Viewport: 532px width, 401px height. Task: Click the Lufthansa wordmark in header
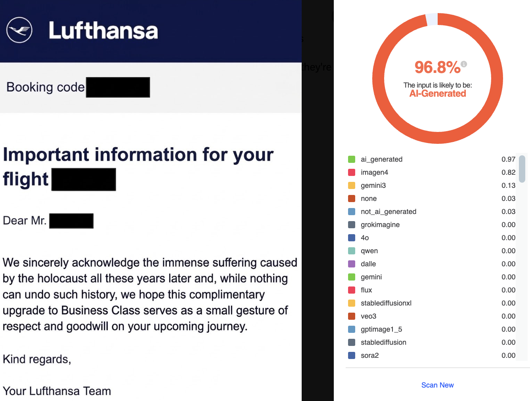103,31
